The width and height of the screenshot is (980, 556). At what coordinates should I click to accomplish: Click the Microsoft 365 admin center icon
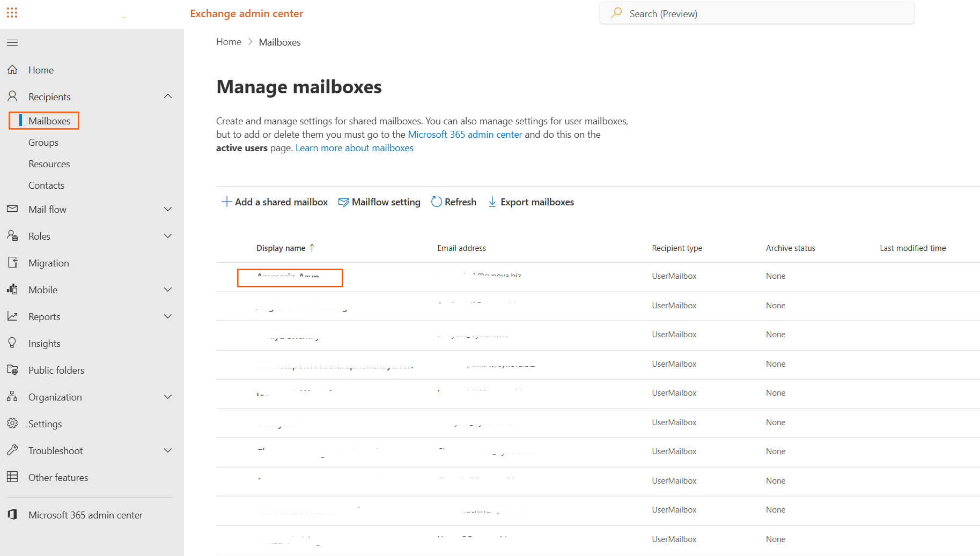(x=12, y=515)
